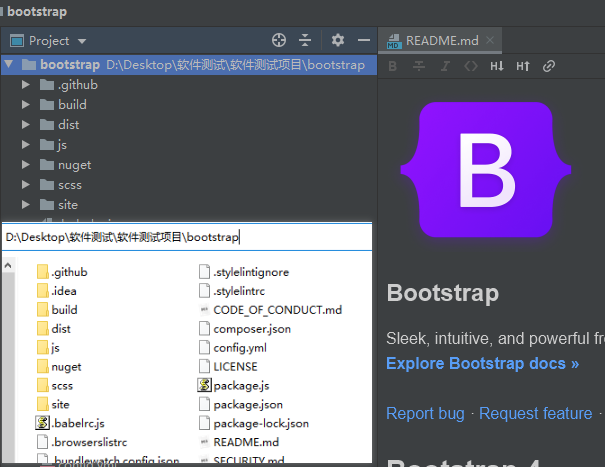
Task: Expand the scss folder in tree
Action: pos(25,185)
